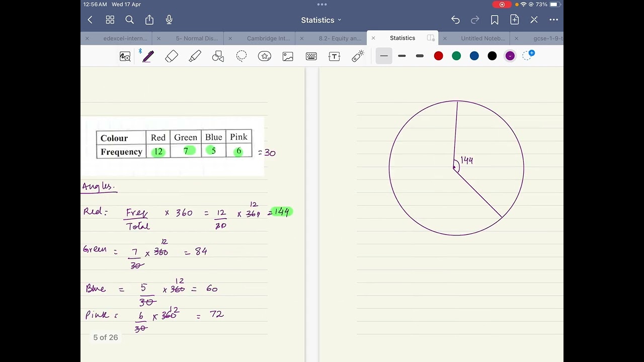Switch to the gcse-1-9-t... tab
Screen dimensions: 644x362
coord(548,38)
